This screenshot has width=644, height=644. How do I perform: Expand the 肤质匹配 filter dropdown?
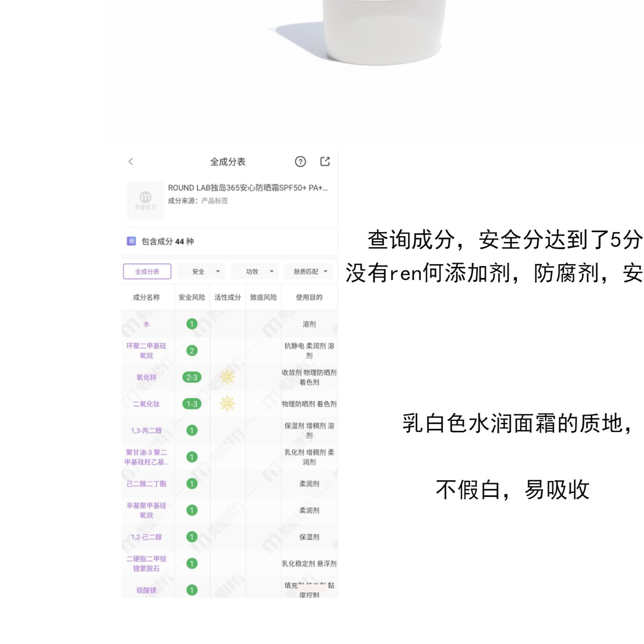(x=309, y=271)
